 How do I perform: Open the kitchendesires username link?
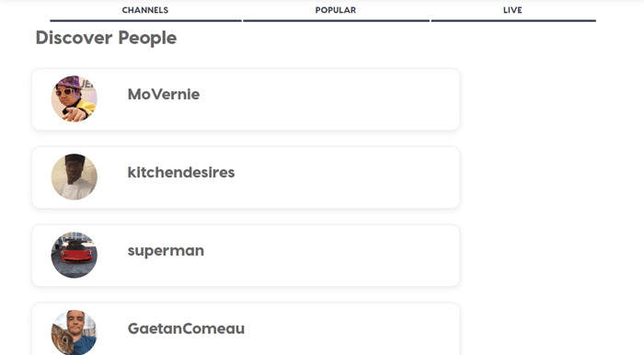[181, 172]
